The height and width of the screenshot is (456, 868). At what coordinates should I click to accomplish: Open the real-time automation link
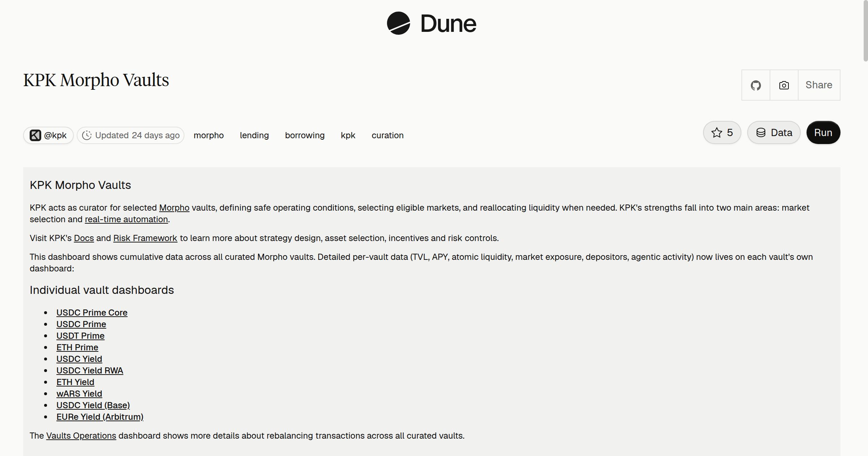point(126,219)
